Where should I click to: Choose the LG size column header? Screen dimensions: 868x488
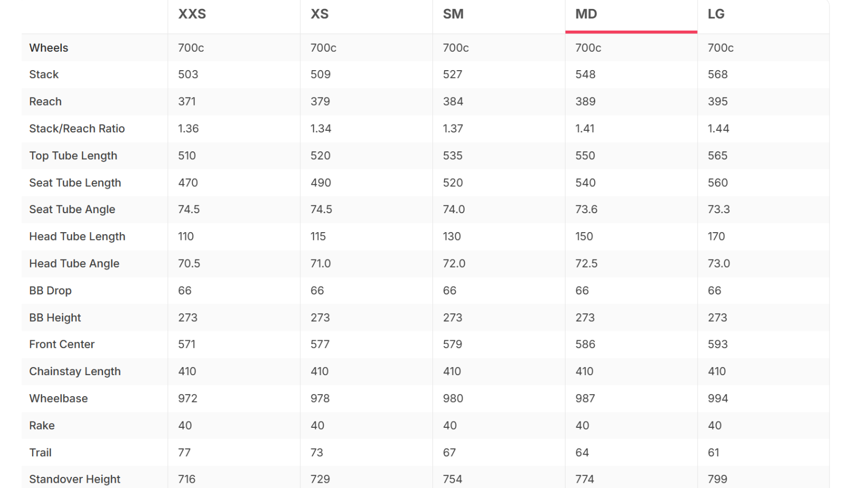coord(716,14)
